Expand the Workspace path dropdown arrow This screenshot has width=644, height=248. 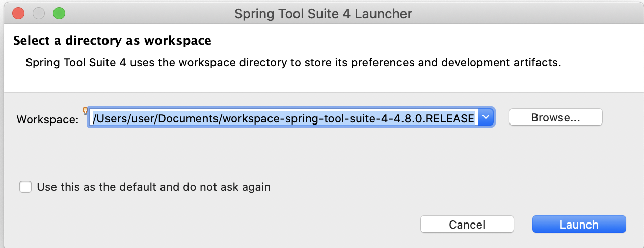click(486, 117)
